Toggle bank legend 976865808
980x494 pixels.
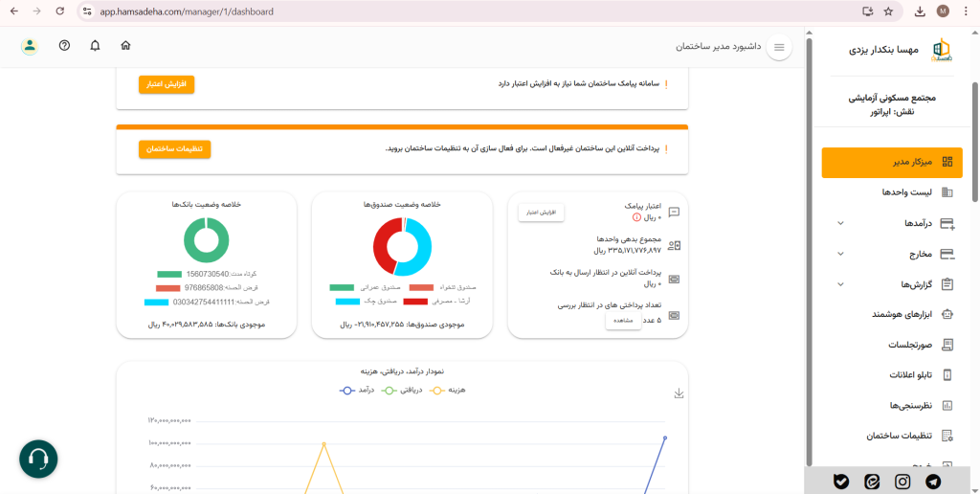(168, 288)
